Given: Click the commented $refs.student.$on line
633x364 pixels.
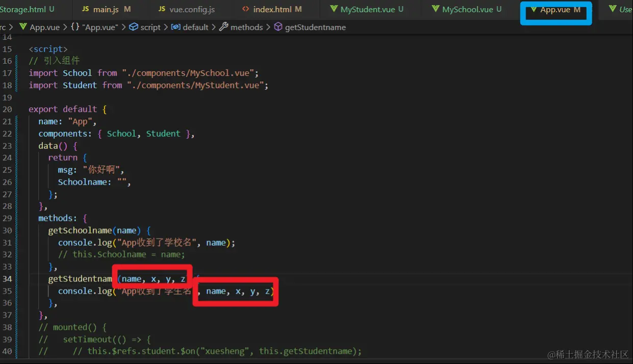Looking at the screenshot, I should pos(200,351).
